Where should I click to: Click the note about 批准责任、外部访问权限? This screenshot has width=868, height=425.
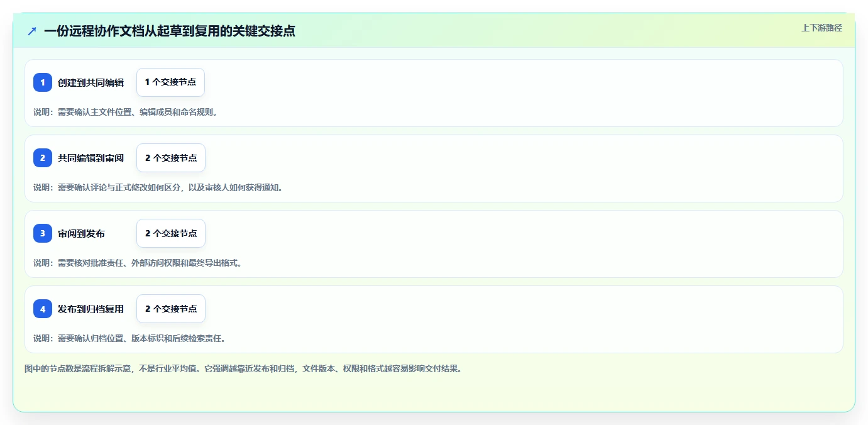click(x=138, y=263)
